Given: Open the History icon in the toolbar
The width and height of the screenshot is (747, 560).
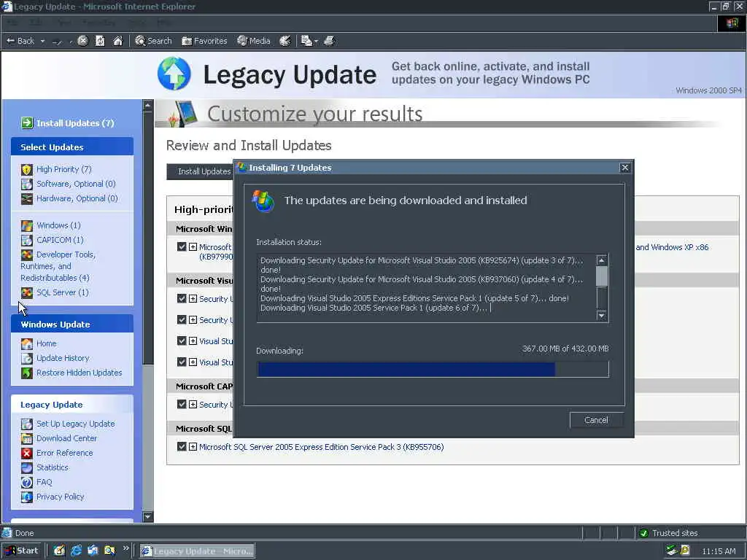Looking at the screenshot, I should click(285, 41).
